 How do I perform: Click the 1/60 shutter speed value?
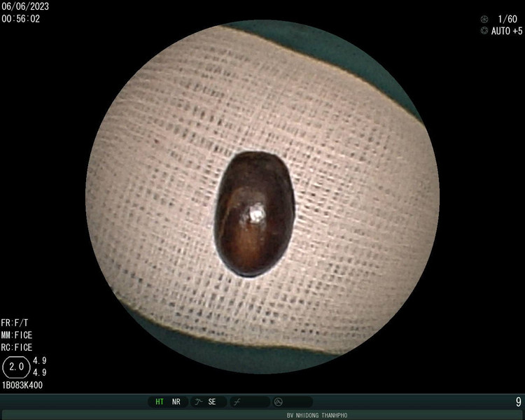(x=507, y=19)
